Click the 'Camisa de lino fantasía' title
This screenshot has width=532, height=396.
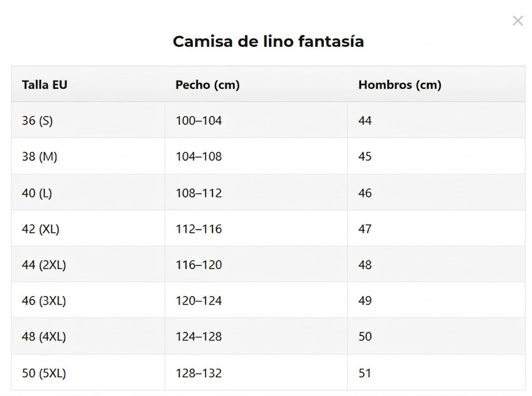click(268, 42)
